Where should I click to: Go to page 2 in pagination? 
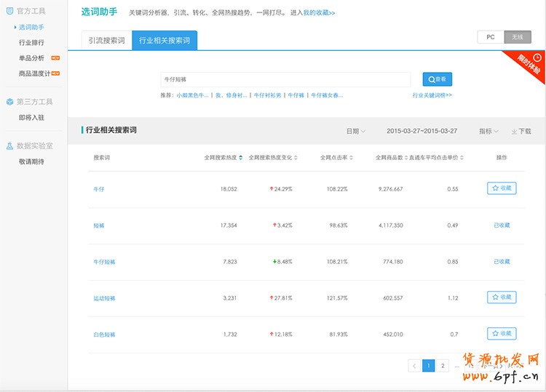[x=443, y=366]
